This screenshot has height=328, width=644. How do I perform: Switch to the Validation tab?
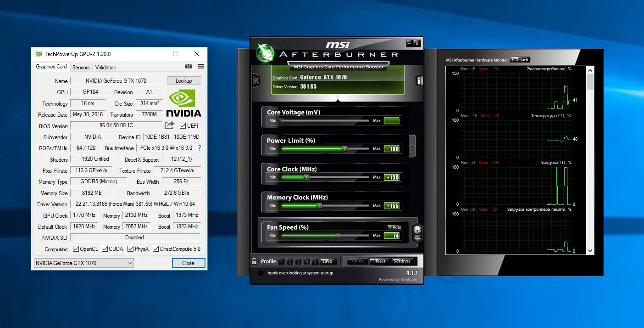coord(106,67)
